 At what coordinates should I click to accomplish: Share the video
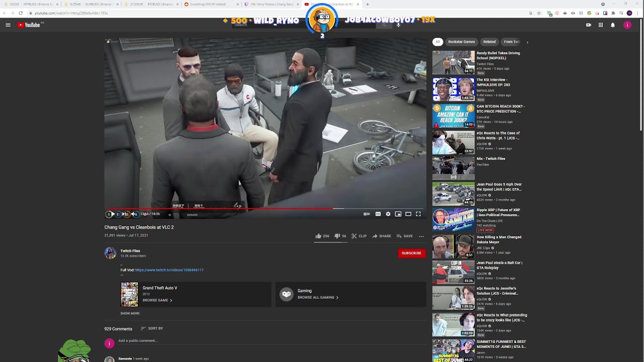point(382,236)
